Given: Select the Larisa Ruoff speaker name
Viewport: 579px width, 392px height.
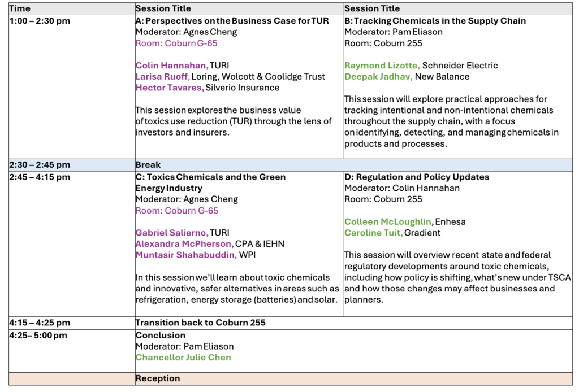Looking at the screenshot, I should pos(162,77).
